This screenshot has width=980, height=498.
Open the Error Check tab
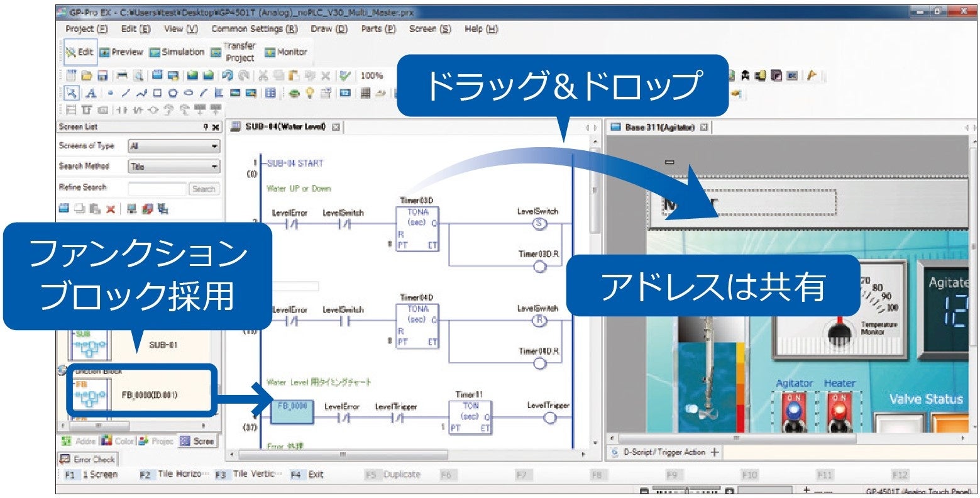pos(87,460)
